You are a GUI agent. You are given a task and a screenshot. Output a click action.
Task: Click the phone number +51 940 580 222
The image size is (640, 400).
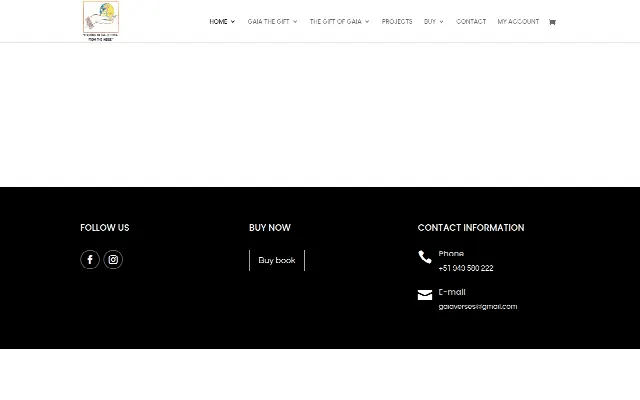tap(466, 268)
